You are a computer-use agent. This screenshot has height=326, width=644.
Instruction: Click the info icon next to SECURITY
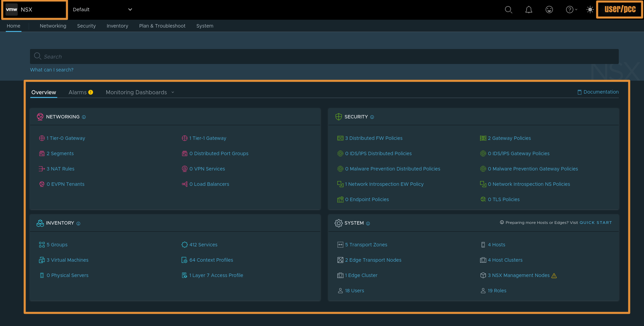[x=372, y=117]
